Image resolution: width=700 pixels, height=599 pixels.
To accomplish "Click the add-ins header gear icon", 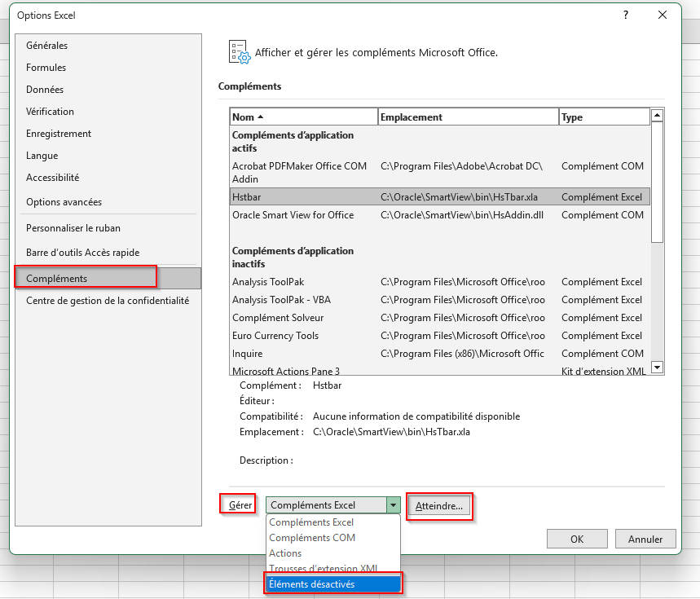I will [x=239, y=52].
